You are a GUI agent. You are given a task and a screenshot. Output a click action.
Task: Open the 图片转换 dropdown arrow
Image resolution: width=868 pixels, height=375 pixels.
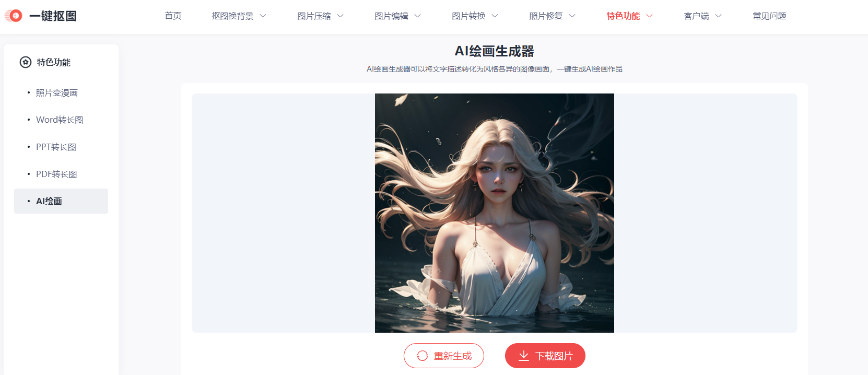click(495, 16)
